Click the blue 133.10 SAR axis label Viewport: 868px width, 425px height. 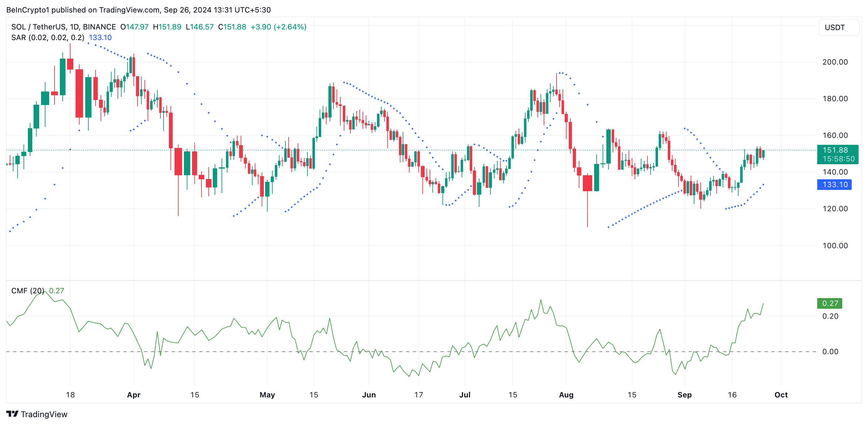(x=834, y=185)
